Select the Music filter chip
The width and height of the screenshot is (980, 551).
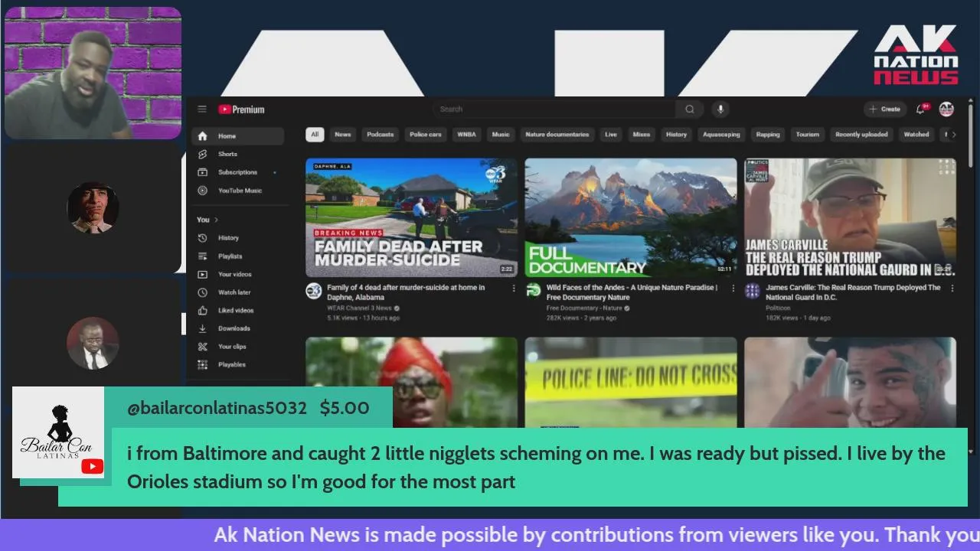point(501,135)
